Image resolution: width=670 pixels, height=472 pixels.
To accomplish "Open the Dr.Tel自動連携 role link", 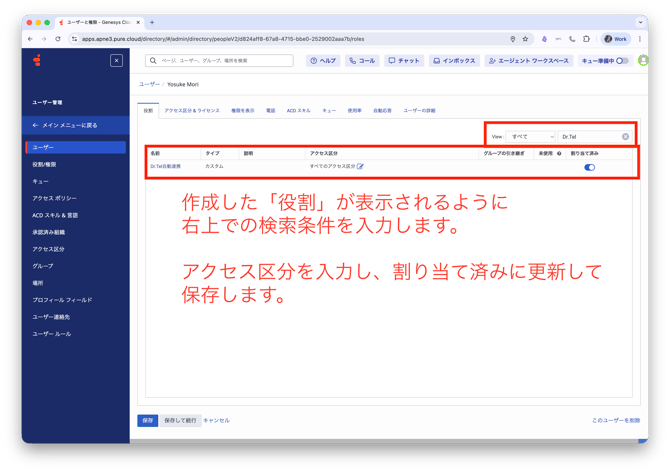I will point(165,166).
